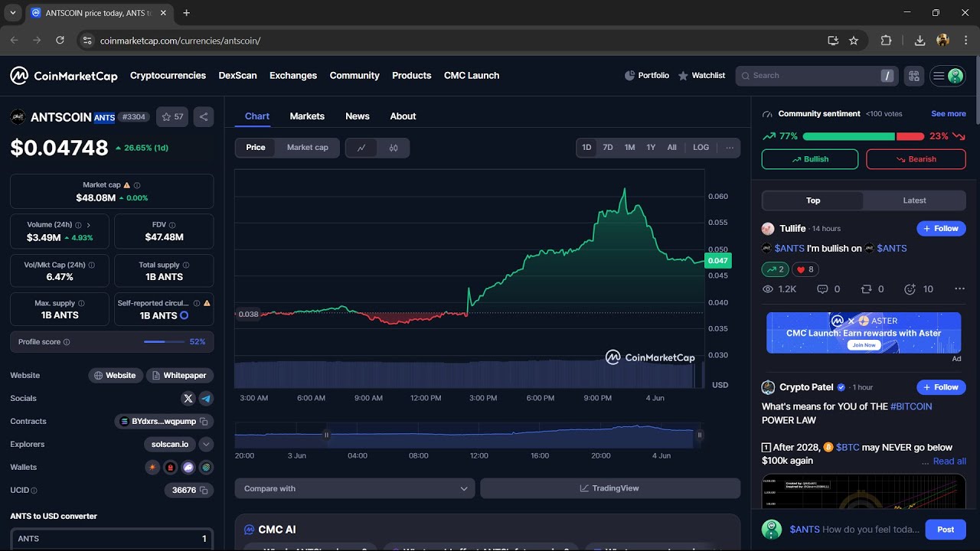The width and height of the screenshot is (980, 551).
Task: Switch to candlestick chart icon
Action: [x=394, y=148]
